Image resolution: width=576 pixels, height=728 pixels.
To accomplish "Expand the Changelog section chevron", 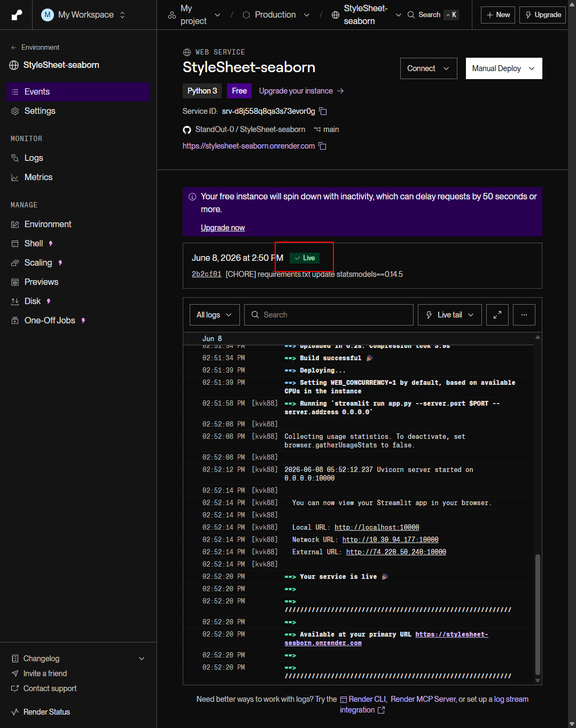I will 142,659.
